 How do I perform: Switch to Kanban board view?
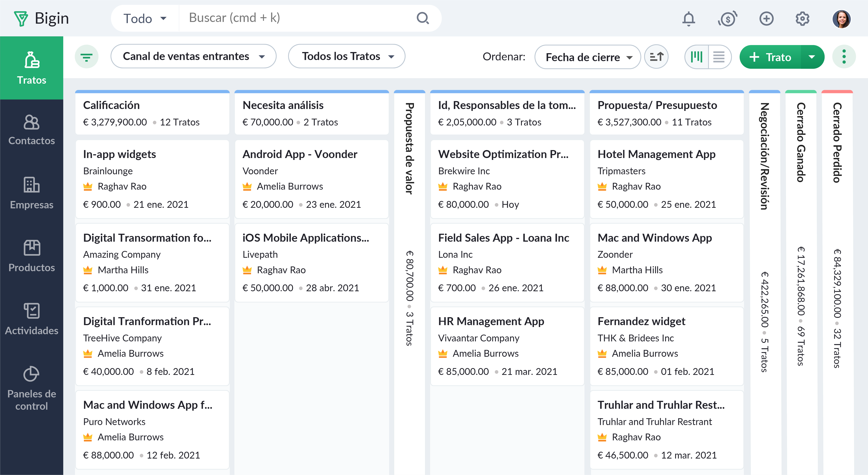pyautogui.click(x=696, y=57)
